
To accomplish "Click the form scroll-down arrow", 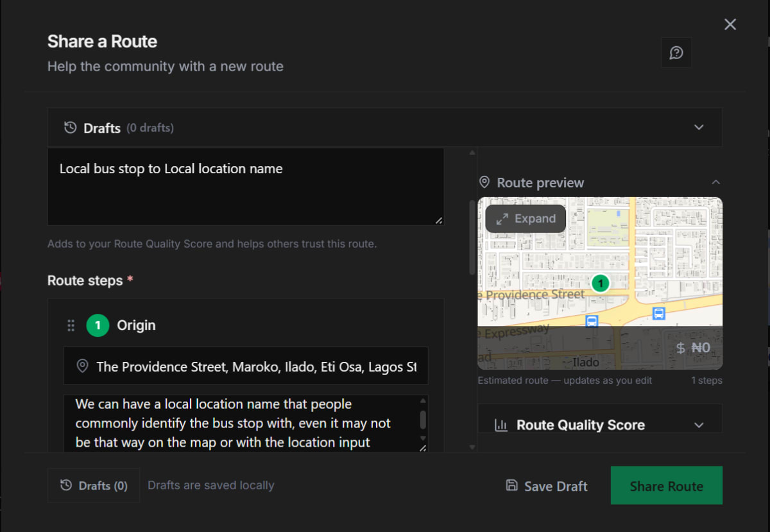I will (473, 447).
